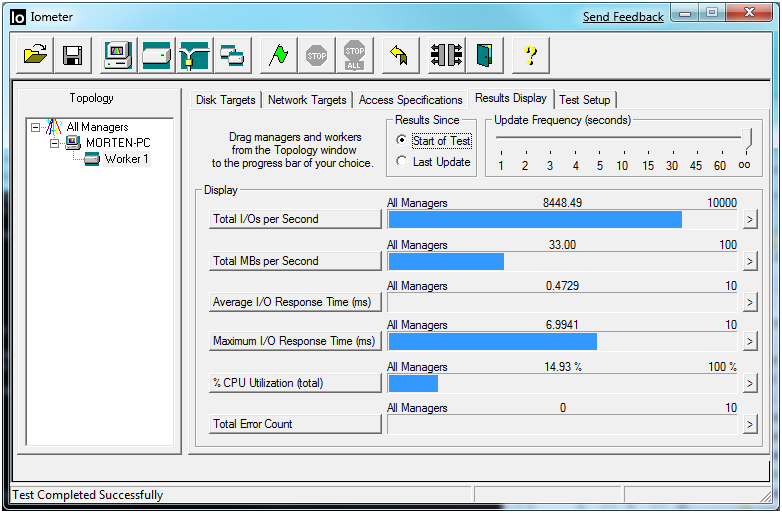Screen dimensions: 782x513
Task: Select Start of Test radio button
Action: pos(401,140)
